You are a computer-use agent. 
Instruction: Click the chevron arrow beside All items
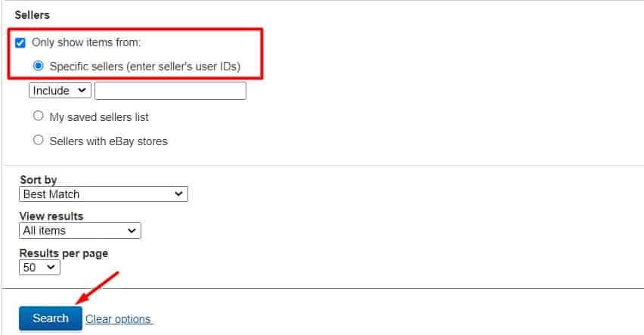coord(132,231)
